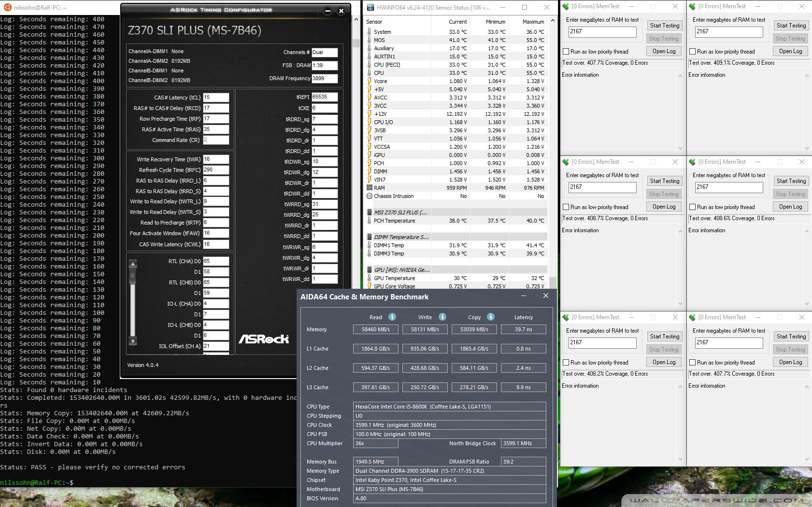Click the up arrow of the HWiNFO sensor scrollbar

552,22
